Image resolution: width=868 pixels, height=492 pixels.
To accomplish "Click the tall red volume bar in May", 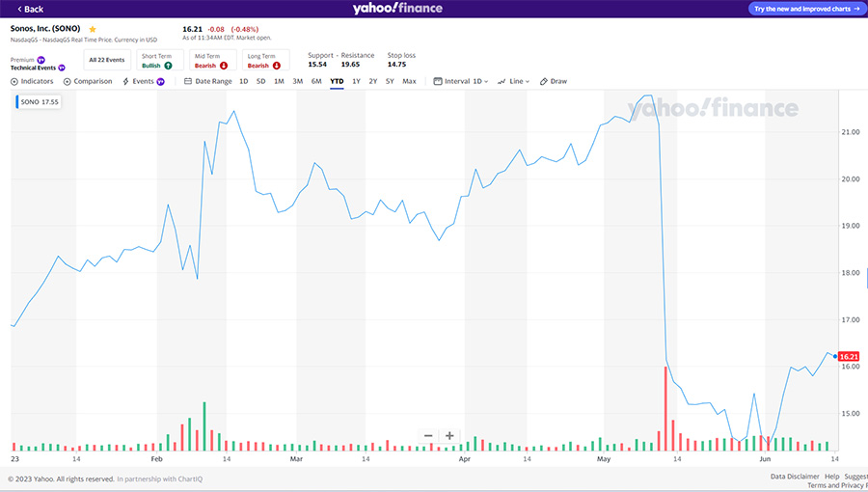I will tap(665, 408).
